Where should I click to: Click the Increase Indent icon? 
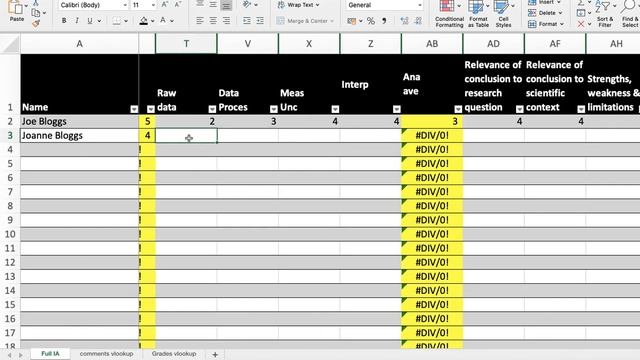point(260,20)
